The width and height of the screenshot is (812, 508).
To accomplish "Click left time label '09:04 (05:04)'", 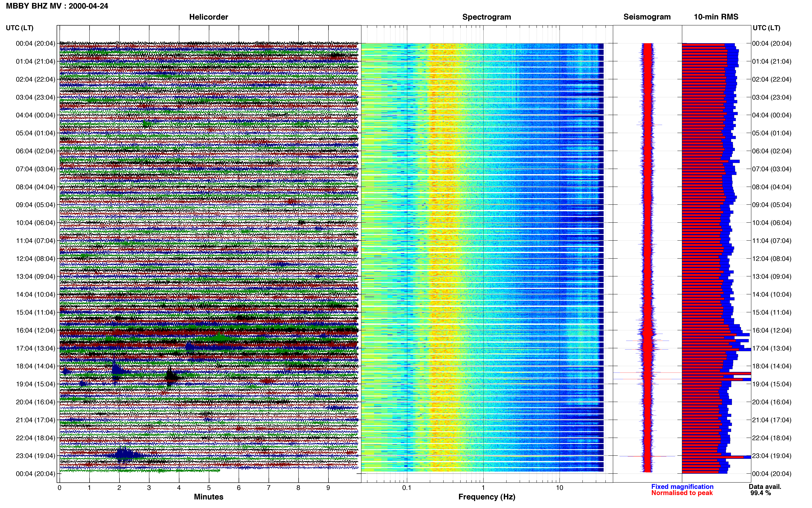I will click(x=36, y=205).
